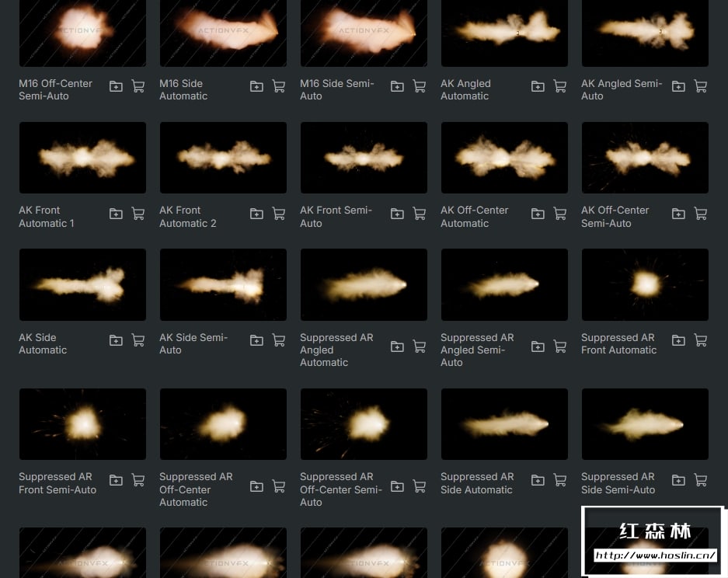Viewport: 728px width, 578px height.
Task: Add M16 Side Automatic to cart
Action: click(279, 86)
